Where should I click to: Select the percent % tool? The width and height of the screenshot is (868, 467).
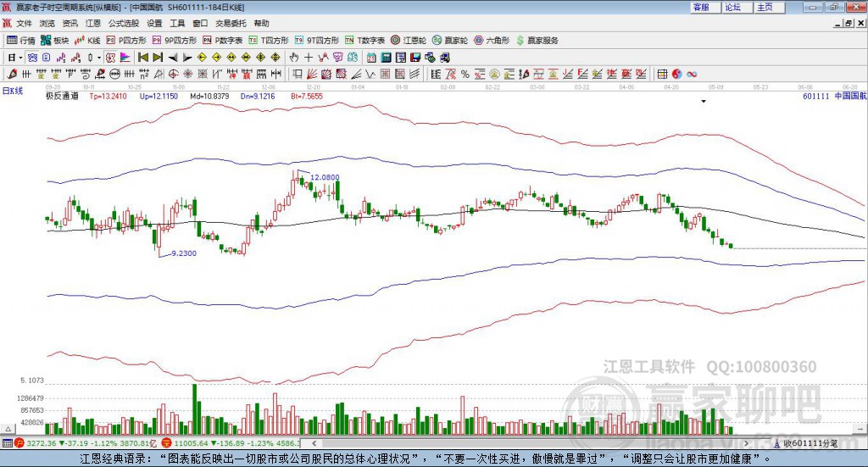click(x=465, y=74)
